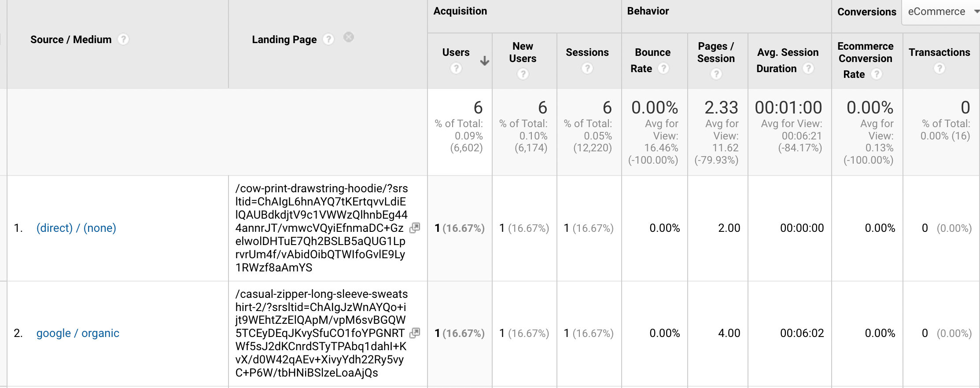Click the Bounce Rate help icon
Image resolution: width=980 pixels, height=388 pixels.
coord(663,68)
